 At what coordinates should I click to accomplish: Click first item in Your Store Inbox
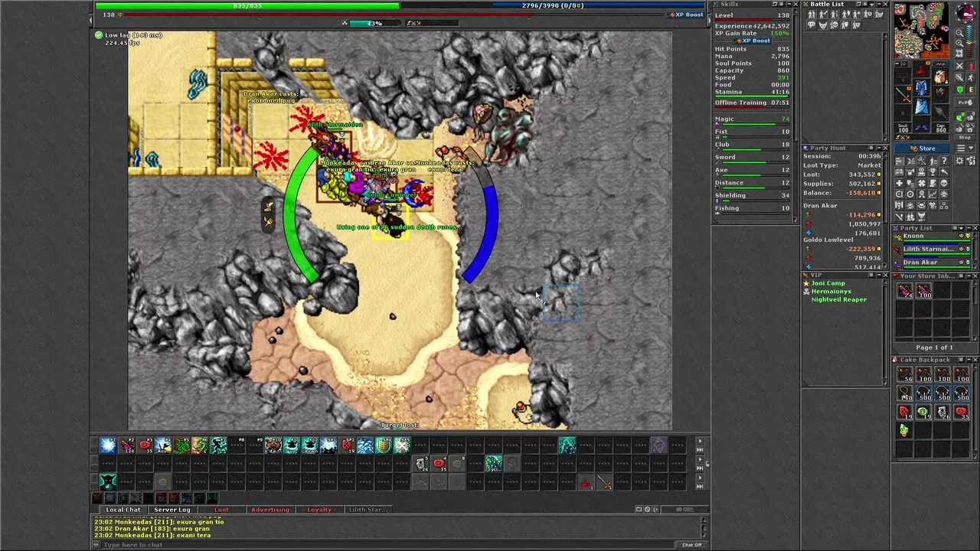905,291
